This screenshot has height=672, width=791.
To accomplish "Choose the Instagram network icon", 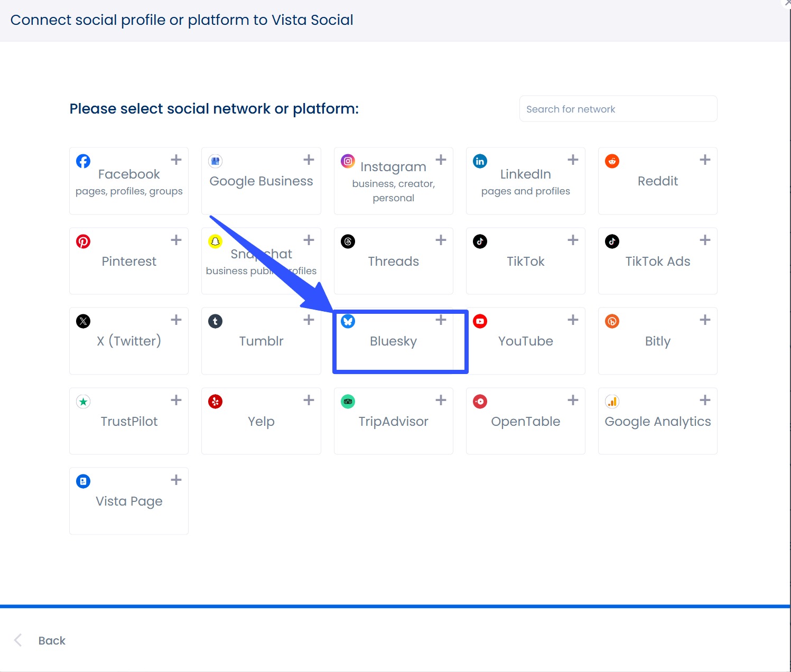I will point(348,160).
